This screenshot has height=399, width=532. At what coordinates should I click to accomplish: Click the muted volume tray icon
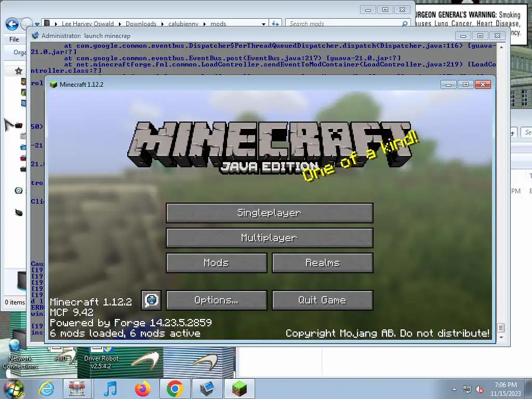pos(480,390)
